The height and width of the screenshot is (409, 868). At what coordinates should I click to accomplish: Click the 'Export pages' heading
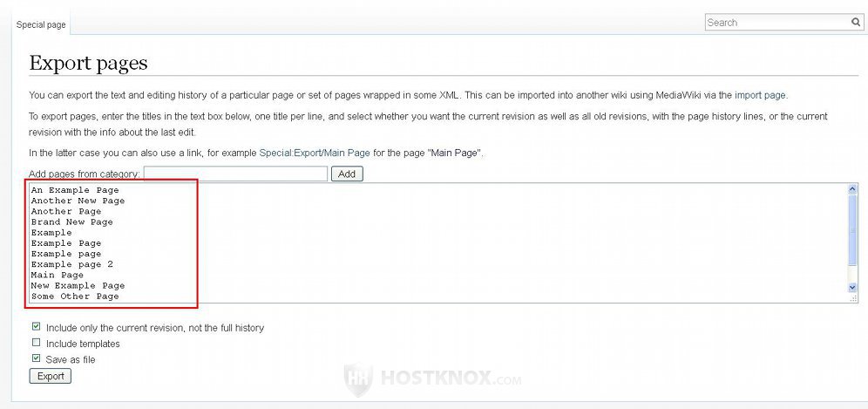(x=89, y=63)
